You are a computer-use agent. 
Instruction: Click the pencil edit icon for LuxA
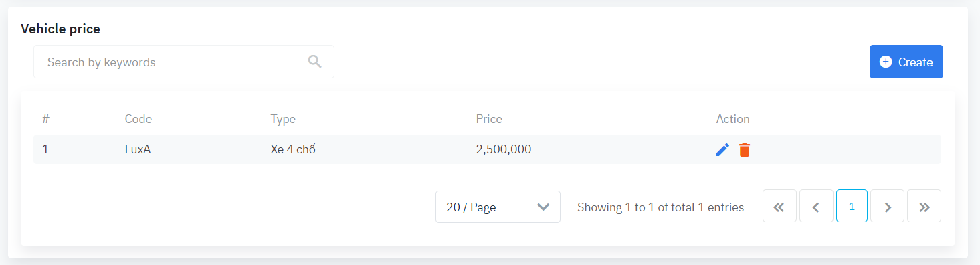722,150
